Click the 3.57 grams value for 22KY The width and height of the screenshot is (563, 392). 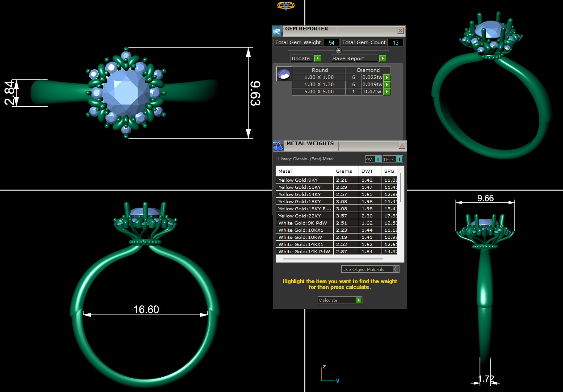[x=346, y=216]
